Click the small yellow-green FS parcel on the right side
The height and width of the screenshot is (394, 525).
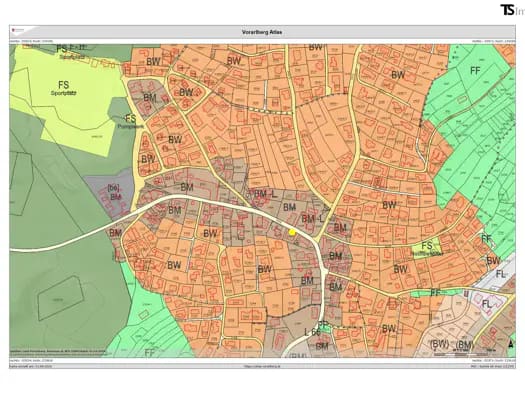click(x=427, y=246)
